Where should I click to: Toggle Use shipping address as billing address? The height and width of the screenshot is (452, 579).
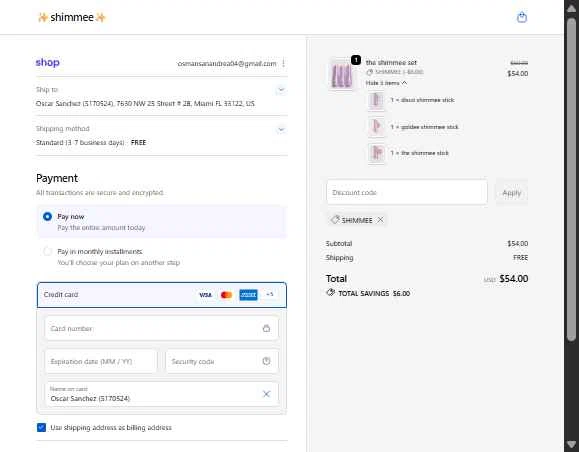click(x=41, y=427)
